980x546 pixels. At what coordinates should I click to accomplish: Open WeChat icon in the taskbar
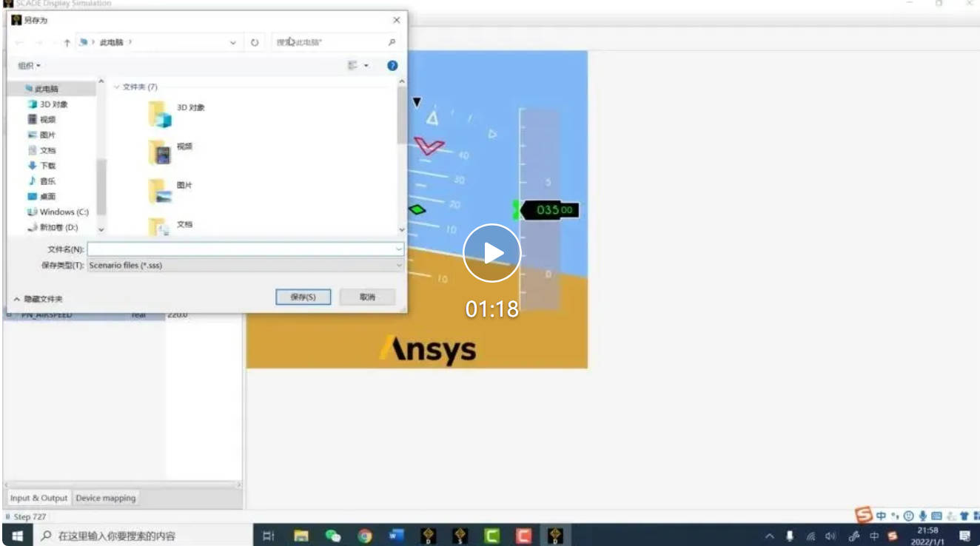(x=333, y=536)
